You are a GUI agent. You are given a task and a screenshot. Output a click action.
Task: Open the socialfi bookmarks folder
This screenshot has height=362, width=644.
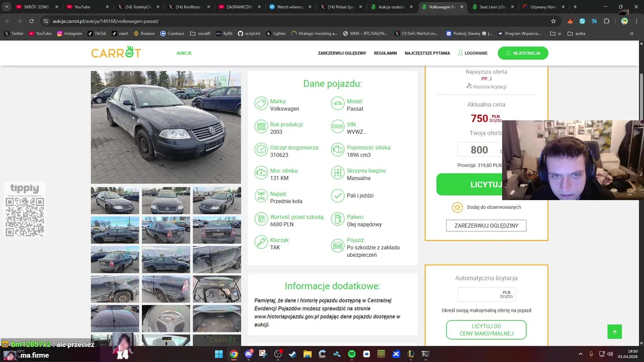[x=200, y=34]
